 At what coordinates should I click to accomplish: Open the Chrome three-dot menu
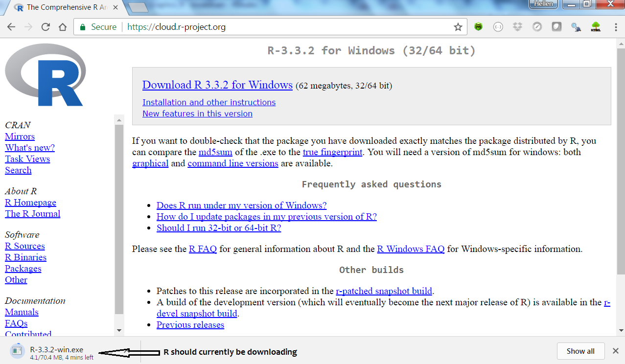[x=616, y=27]
